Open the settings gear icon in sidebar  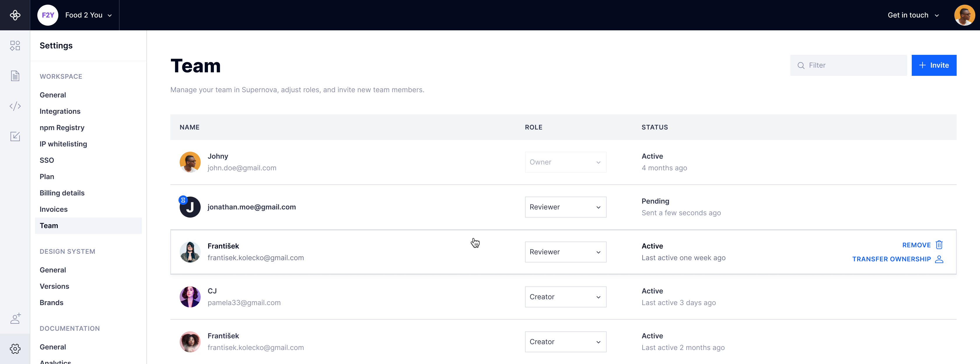pyautogui.click(x=15, y=349)
